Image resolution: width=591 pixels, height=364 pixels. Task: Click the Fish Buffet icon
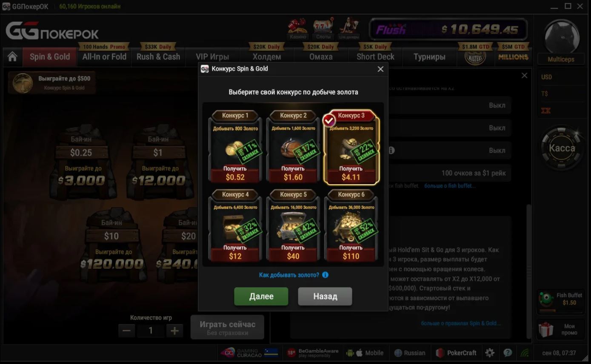tap(547, 299)
